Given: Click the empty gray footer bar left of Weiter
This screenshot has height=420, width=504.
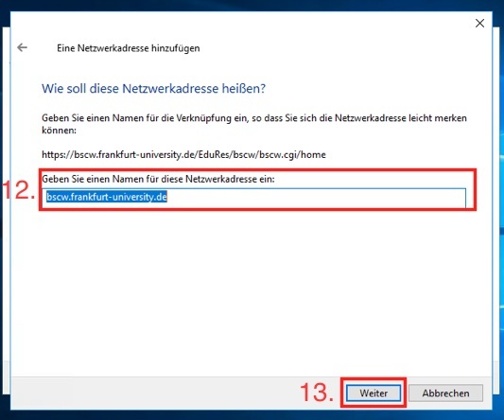Looking at the screenshot, I should [x=154, y=393].
